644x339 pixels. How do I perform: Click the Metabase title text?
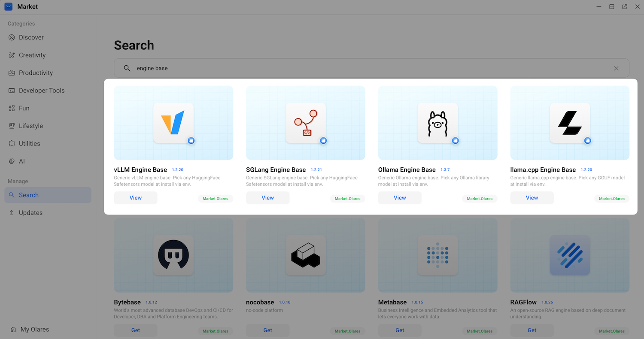click(392, 303)
